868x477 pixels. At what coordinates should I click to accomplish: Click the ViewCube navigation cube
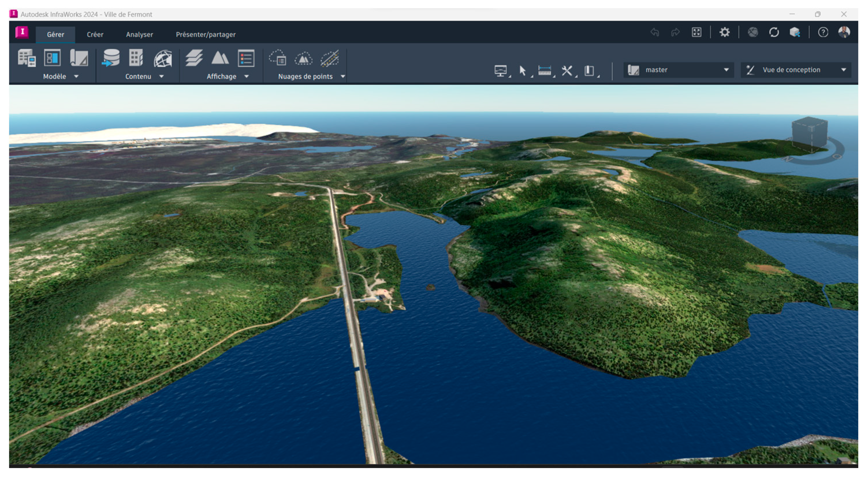pos(809,134)
